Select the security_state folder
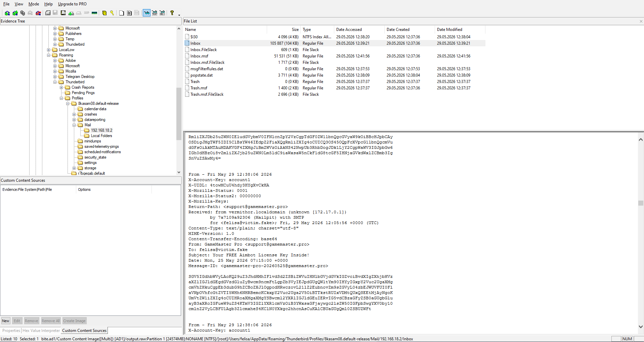 point(95,157)
